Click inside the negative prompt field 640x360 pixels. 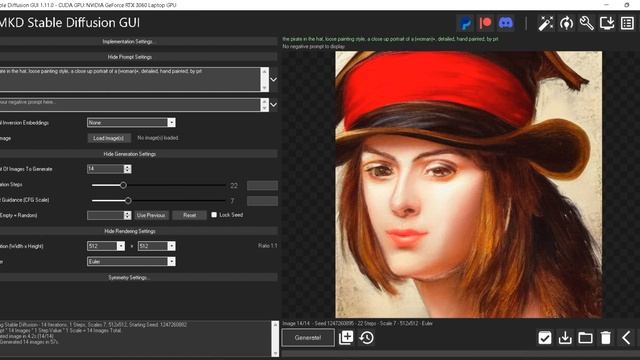click(130, 105)
